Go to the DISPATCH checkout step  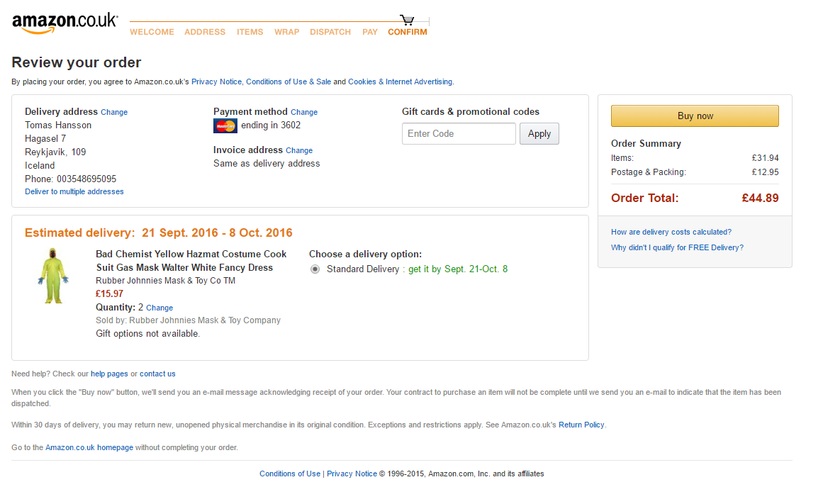[330, 32]
